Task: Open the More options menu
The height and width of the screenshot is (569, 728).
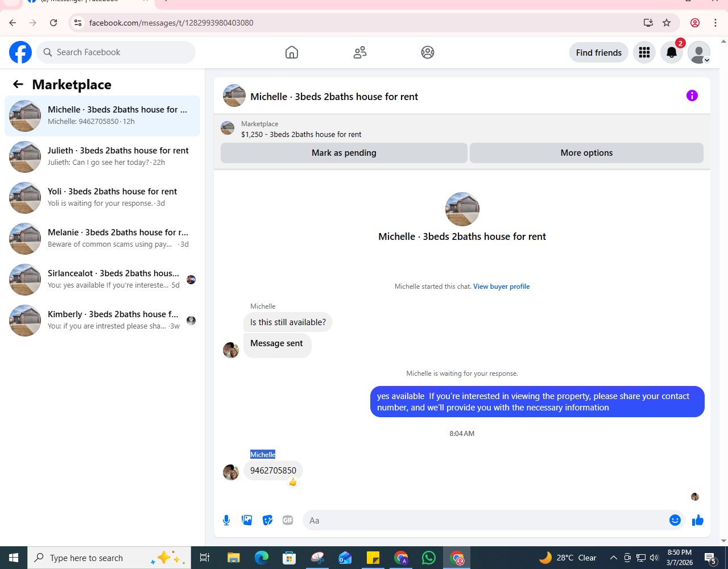Action: tap(586, 153)
